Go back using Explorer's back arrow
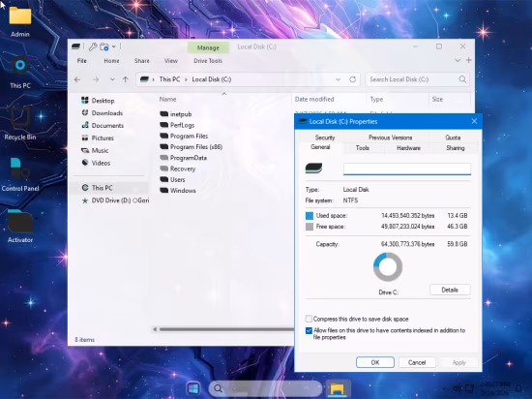The height and width of the screenshot is (399, 532). pyautogui.click(x=77, y=79)
